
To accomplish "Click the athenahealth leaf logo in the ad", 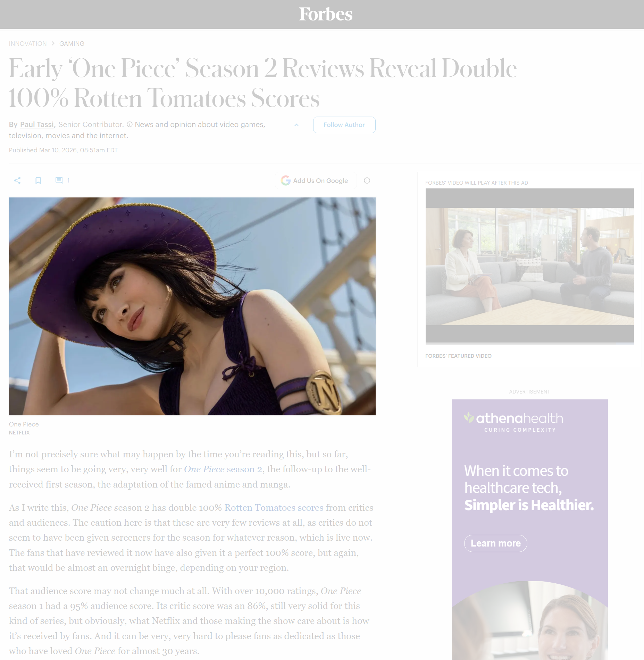I will click(469, 417).
